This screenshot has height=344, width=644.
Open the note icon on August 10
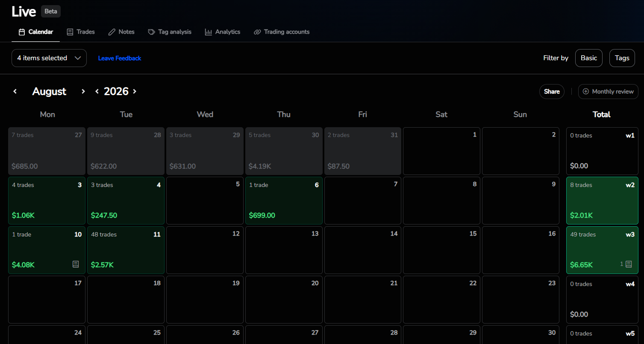pos(76,264)
